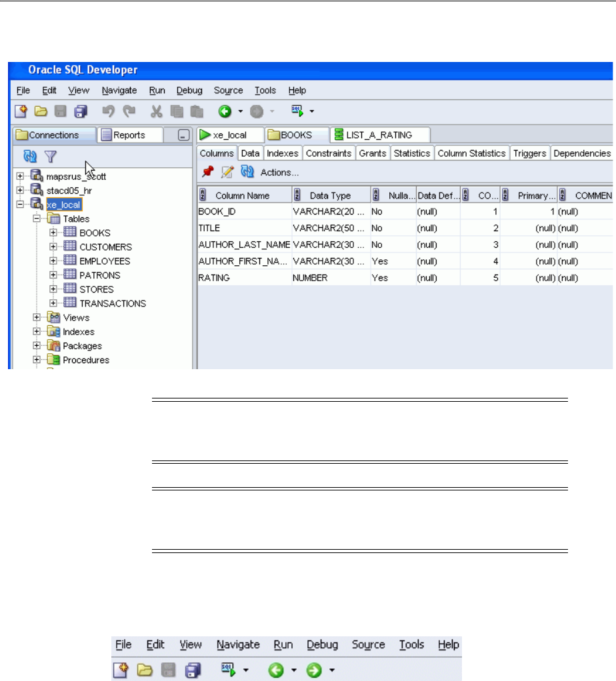Click Save All icon in lower toolbar image
616x681 pixels.
point(193,670)
